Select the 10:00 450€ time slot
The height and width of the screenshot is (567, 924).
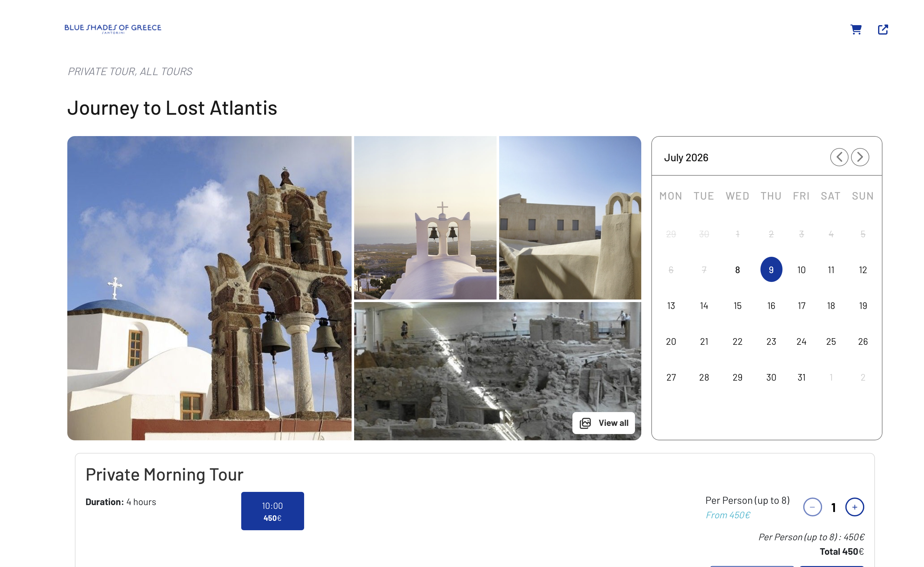pyautogui.click(x=272, y=511)
